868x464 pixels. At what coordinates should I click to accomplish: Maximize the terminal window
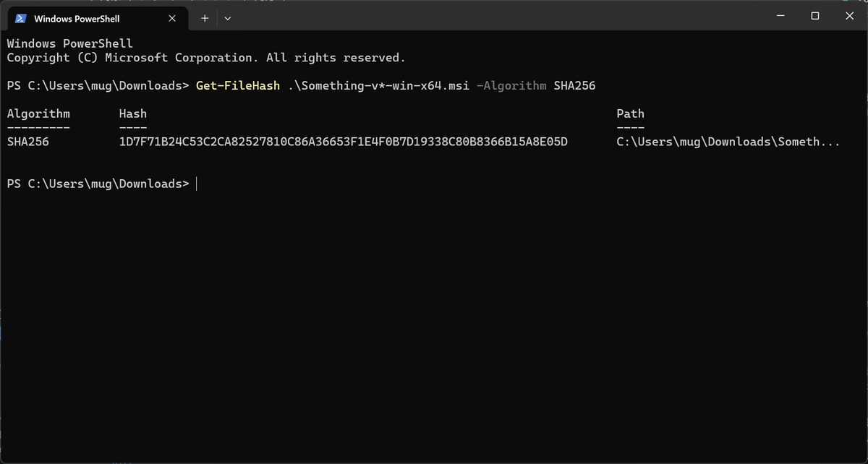815,16
